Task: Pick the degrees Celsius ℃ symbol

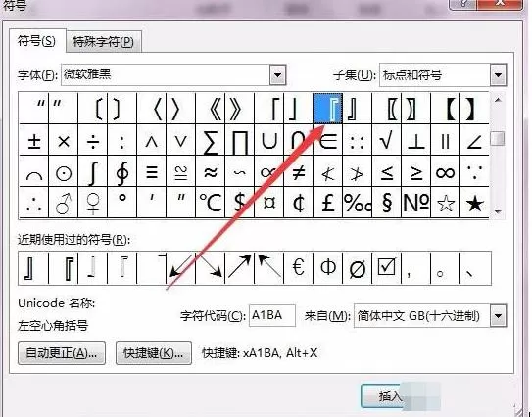Action: [x=211, y=203]
